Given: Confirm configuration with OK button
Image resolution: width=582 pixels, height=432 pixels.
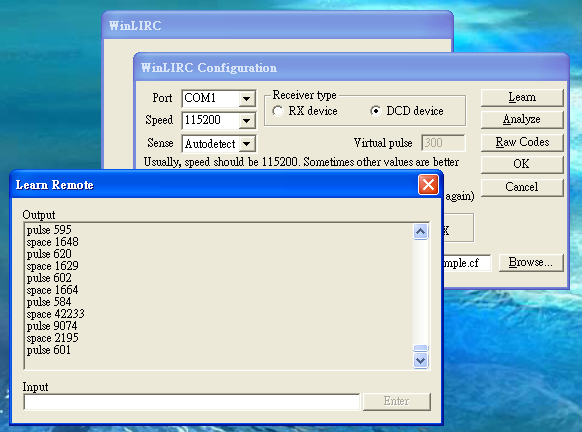Looking at the screenshot, I should point(522,164).
